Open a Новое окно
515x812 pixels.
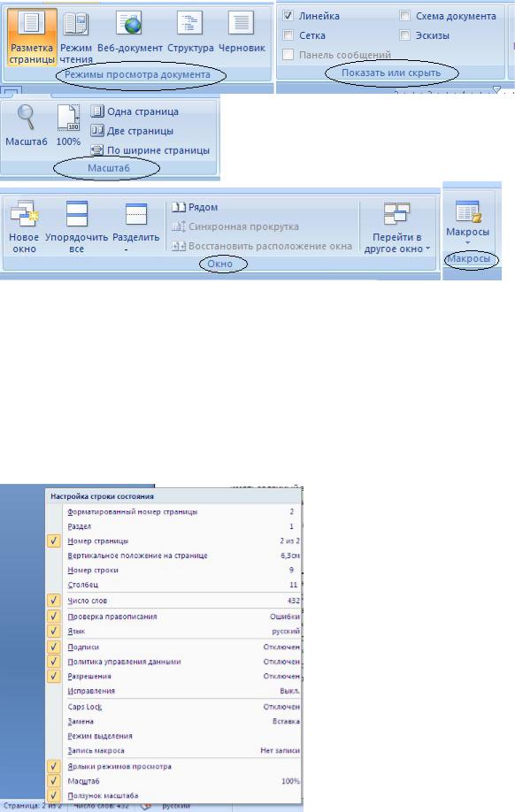[24, 226]
